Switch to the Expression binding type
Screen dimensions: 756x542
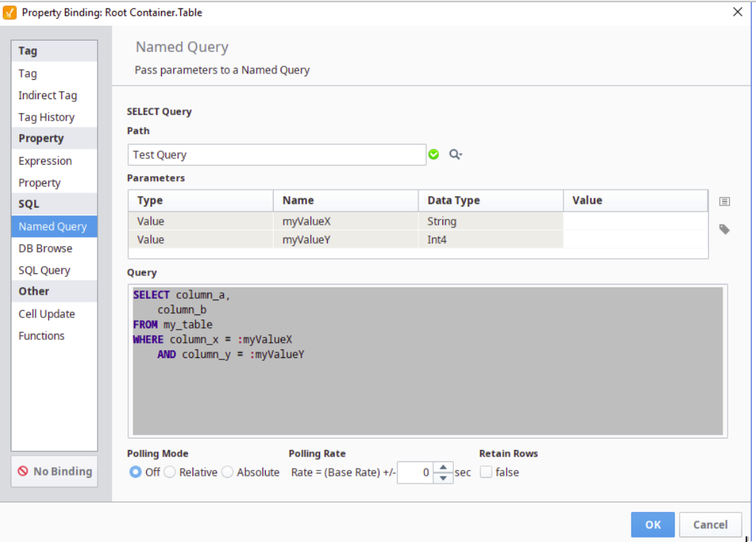coord(45,161)
